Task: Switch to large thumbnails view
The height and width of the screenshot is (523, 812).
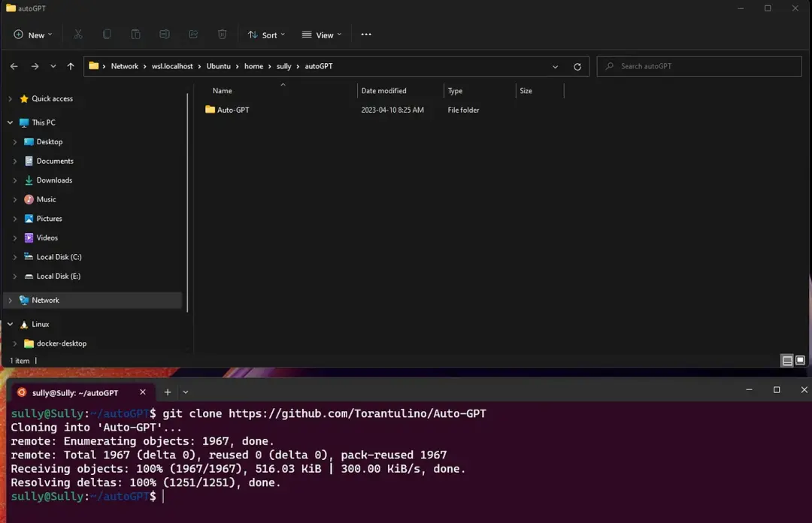Action: click(800, 361)
